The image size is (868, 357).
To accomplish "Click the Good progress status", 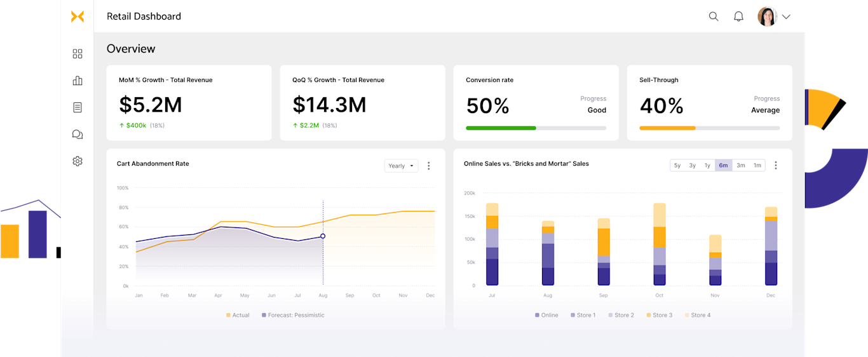I will (x=597, y=110).
